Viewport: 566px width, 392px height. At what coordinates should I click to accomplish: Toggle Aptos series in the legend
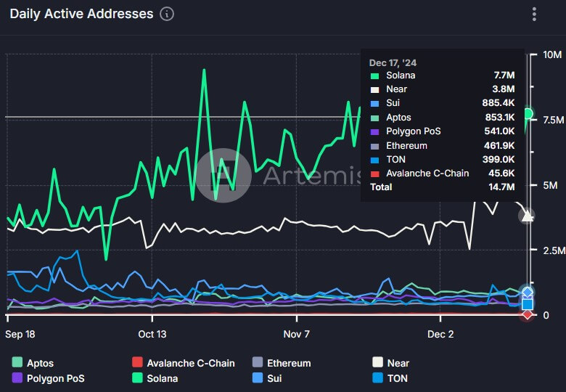33,363
